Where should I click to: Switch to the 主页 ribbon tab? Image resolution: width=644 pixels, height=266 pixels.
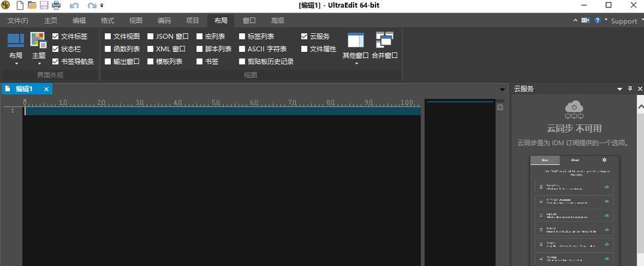click(51, 21)
